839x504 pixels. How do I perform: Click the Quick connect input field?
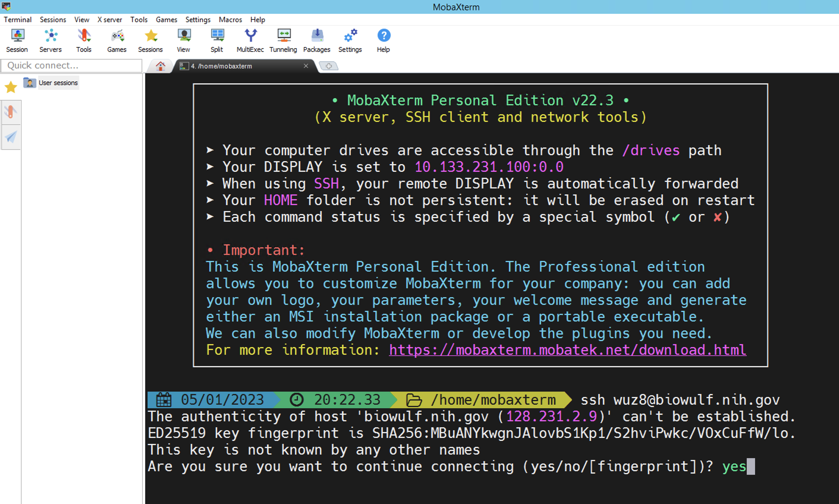pos(71,65)
